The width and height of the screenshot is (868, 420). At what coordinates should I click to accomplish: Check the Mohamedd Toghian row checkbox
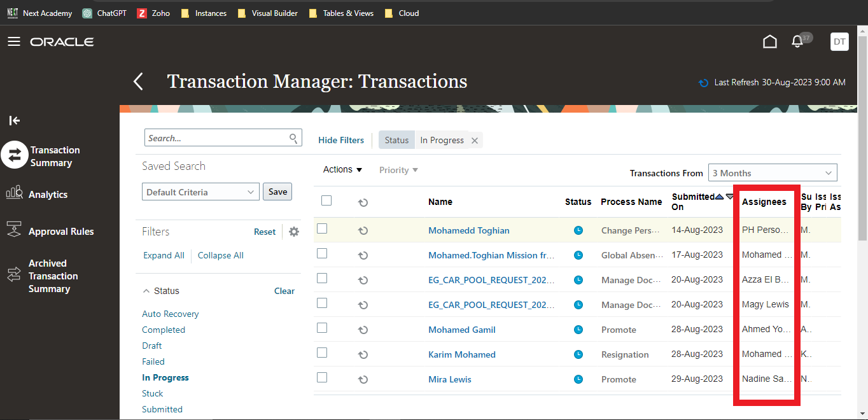point(322,228)
